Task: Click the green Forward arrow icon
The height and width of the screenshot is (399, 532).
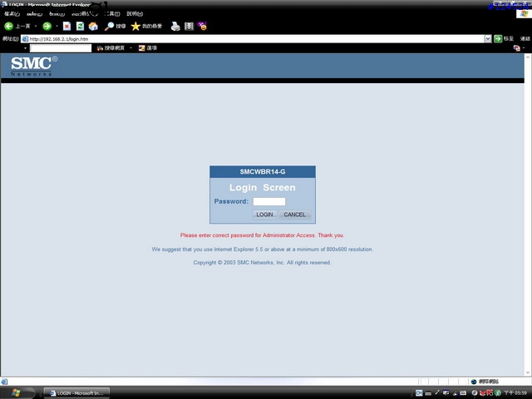Action: coord(47,26)
